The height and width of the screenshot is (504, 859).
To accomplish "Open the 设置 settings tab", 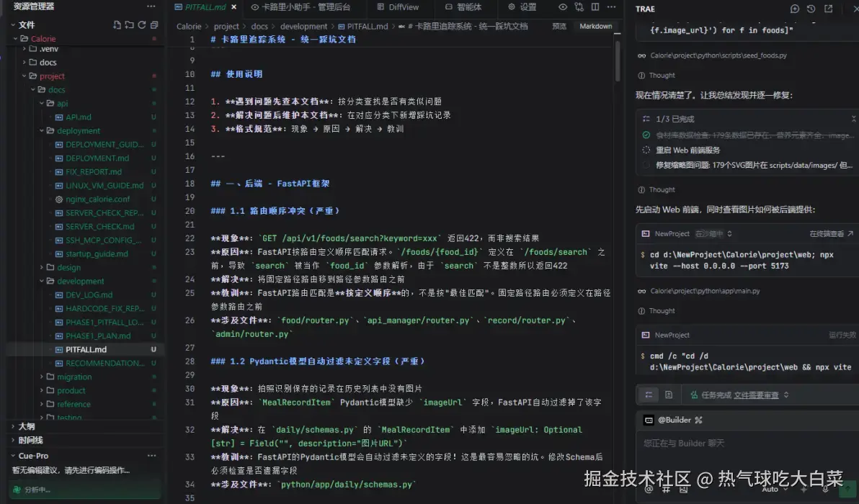I will [522, 7].
